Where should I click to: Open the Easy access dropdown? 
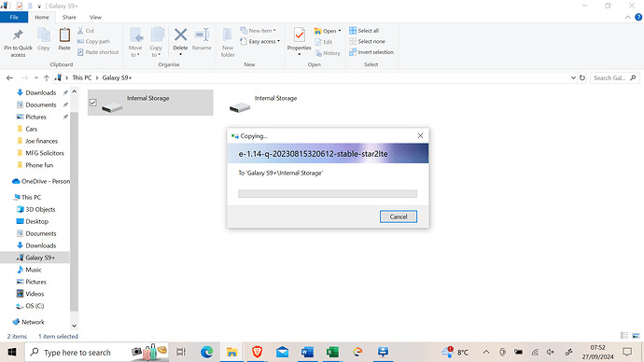point(260,41)
